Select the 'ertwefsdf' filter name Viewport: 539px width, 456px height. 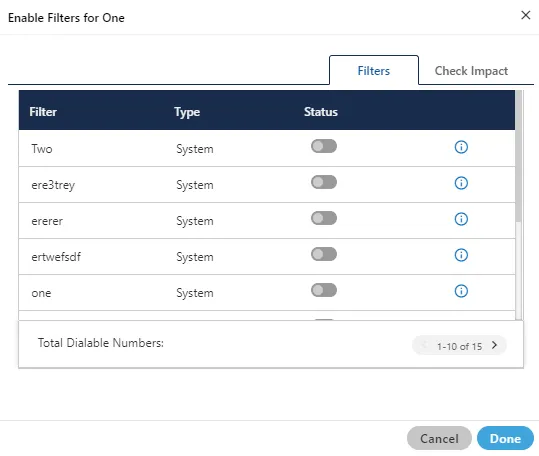click(56, 257)
